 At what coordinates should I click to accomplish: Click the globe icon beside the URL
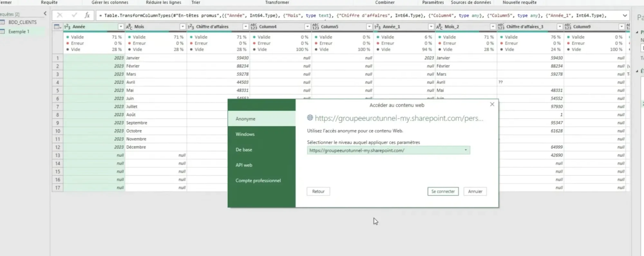pos(310,118)
